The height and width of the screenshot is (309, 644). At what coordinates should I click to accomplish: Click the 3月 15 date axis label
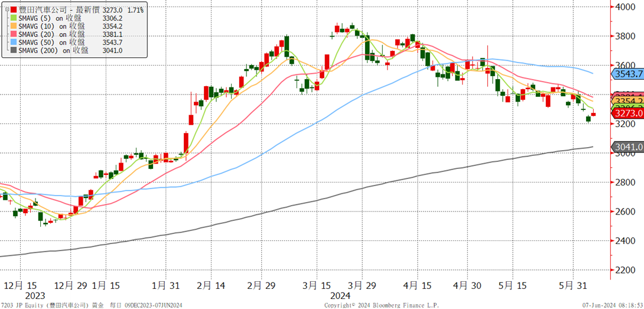[x=316, y=285]
